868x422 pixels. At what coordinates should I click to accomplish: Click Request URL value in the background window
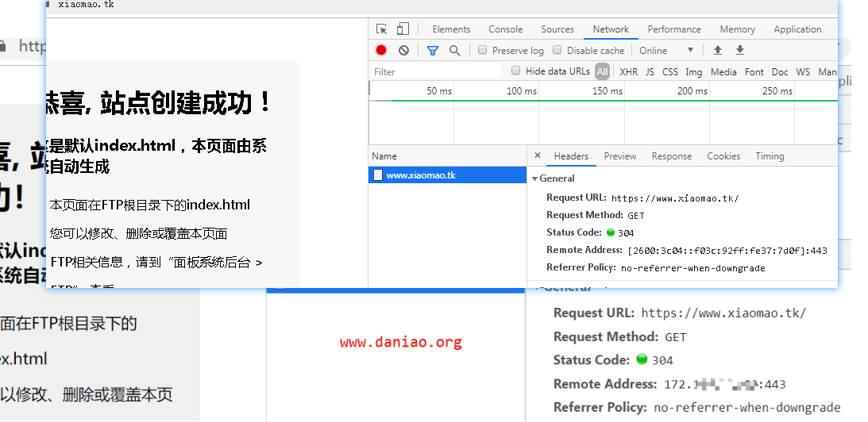(x=723, y=313)
